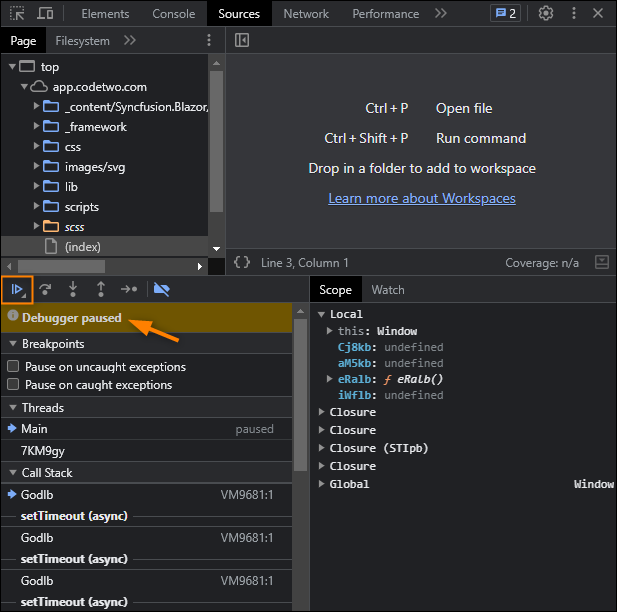Hide the navigator sidebar icon
The height and width of the screenshot is (612, 617).
tap(242, 40)
